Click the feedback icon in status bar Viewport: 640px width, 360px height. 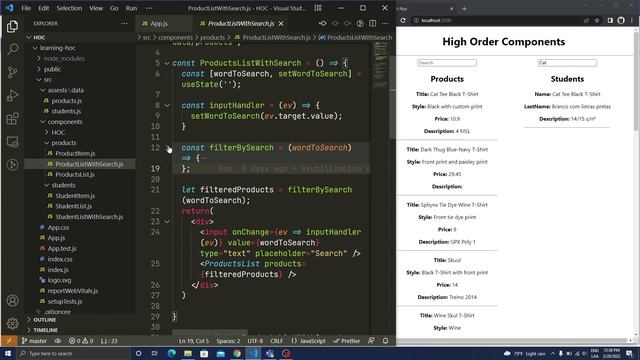pyautogui.click(x=371, y=341)
